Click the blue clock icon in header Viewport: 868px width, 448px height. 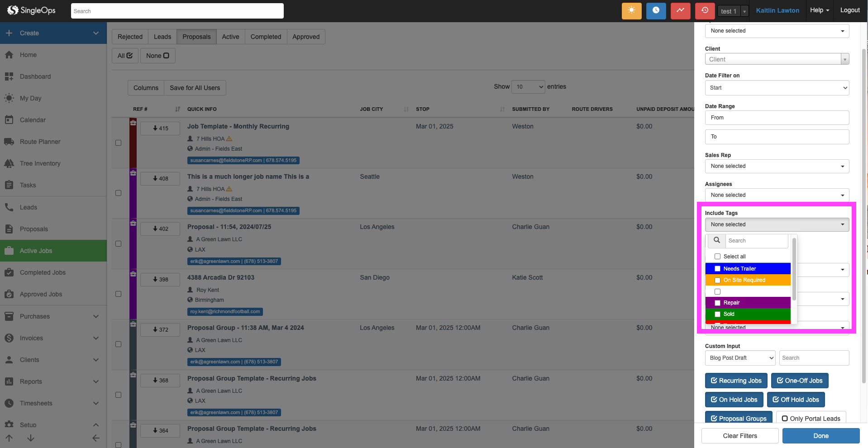coord(656,11)
